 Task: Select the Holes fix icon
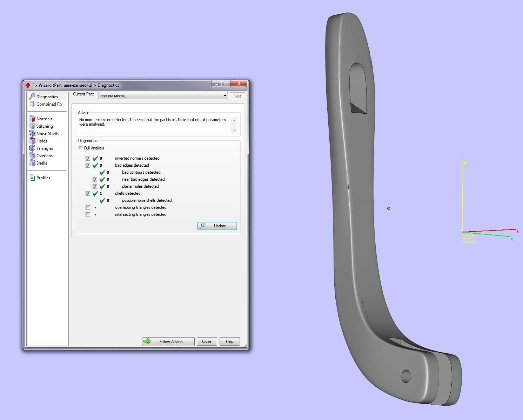pos(32,141)
